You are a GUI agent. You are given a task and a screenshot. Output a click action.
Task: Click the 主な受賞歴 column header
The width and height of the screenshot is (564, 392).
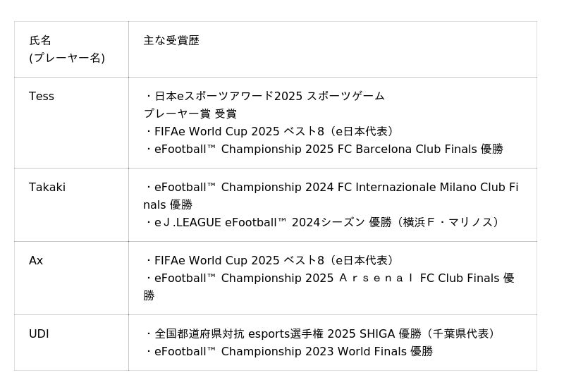click(171, 41)
